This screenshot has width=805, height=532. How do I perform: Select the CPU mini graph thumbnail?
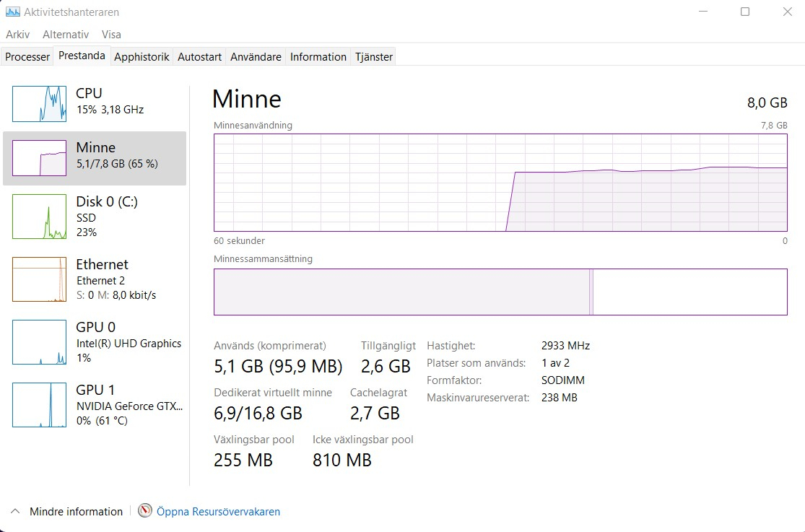pyautogui.click(x=39, y=104)
